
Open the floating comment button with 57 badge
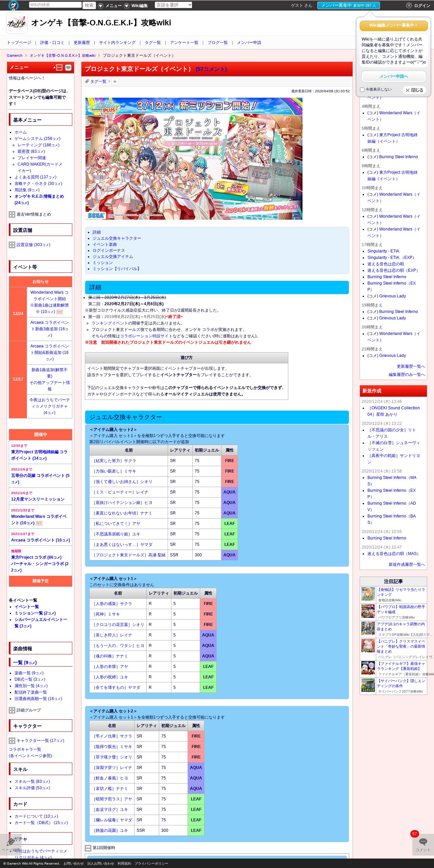point(423,844)
